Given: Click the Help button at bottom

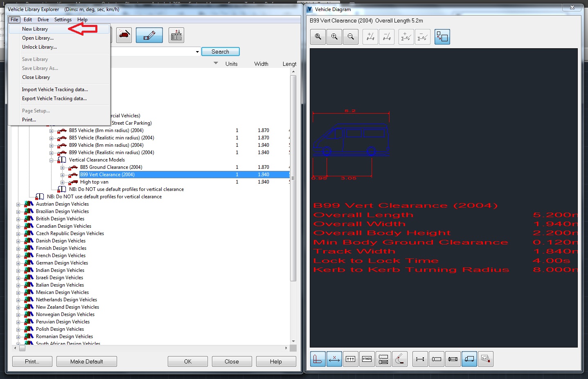Looking at the screenshot, I should coord(276,361).
